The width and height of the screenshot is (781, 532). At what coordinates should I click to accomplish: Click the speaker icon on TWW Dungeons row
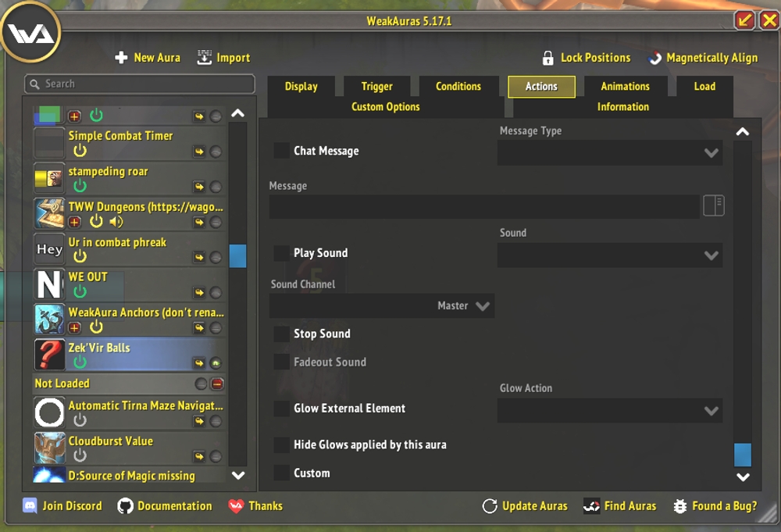[116, 222]
